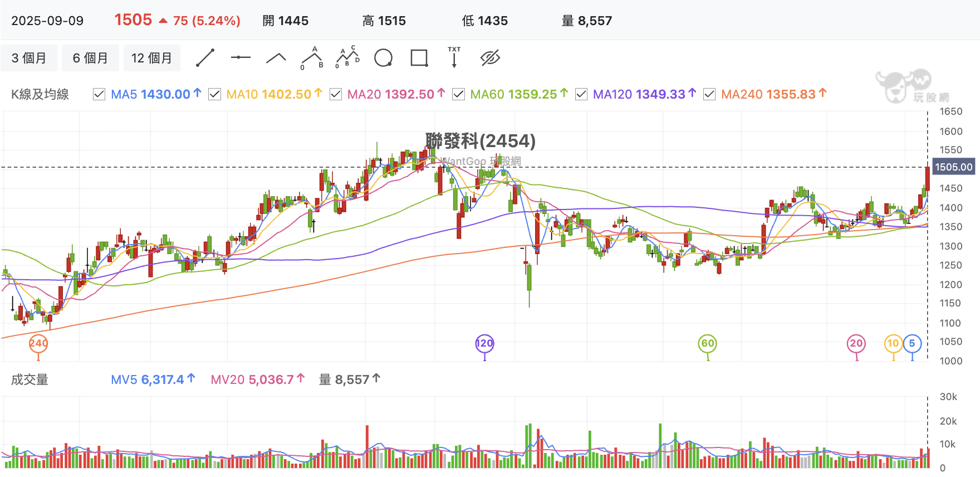This screenshot has height=477, width=980.
Task: Switch chart range to 12 個月
Action: (x=151, y=58)
